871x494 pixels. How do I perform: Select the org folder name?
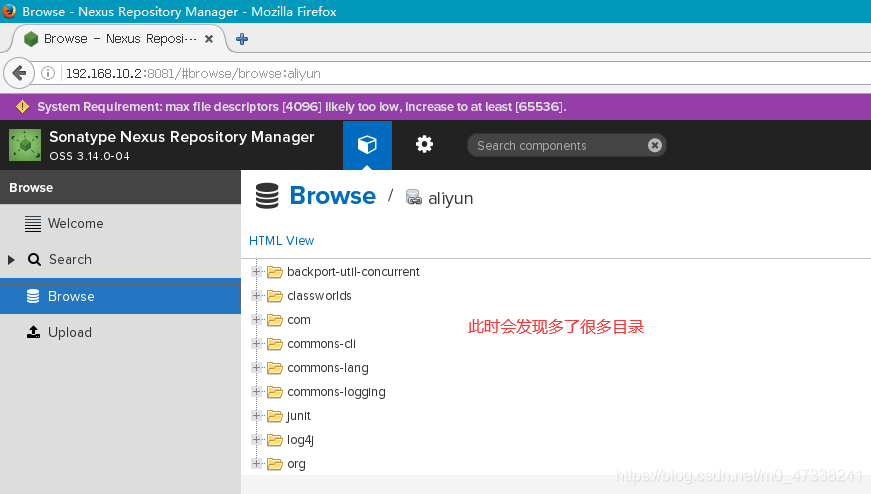[296, 464]
